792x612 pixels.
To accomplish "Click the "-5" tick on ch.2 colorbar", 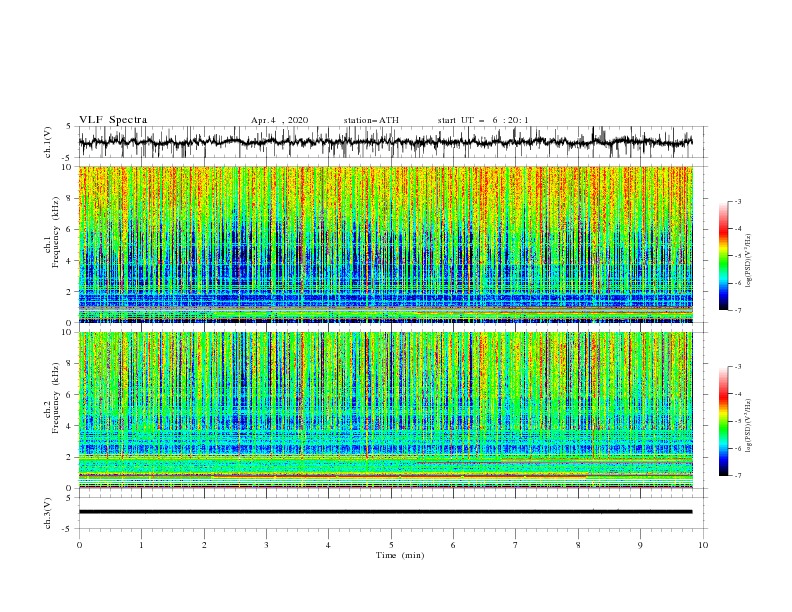I will click(738, 421).
